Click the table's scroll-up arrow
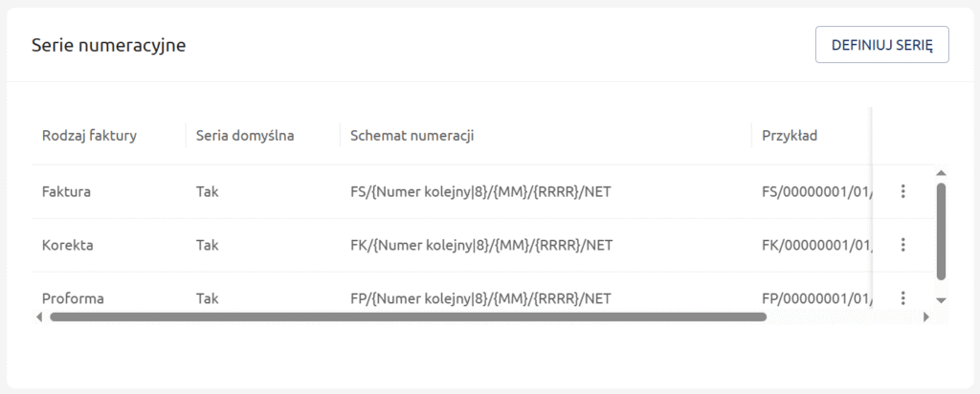This screenshot has height=394, width=980. click(941, 173)
